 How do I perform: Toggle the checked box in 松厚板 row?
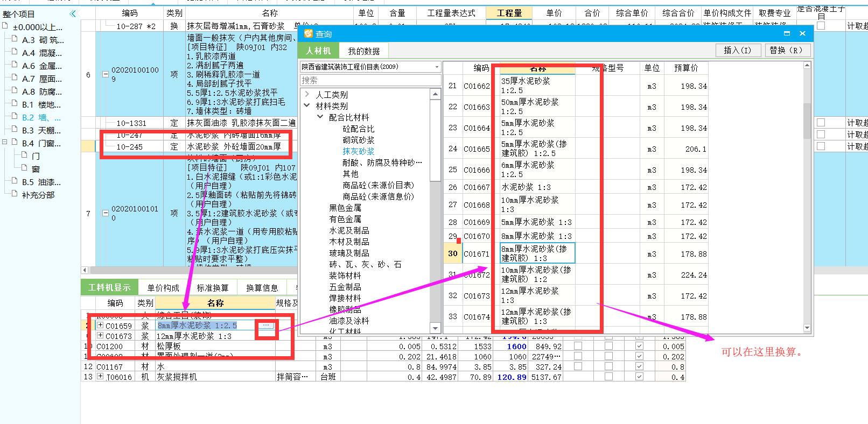[x=639, y=346]
